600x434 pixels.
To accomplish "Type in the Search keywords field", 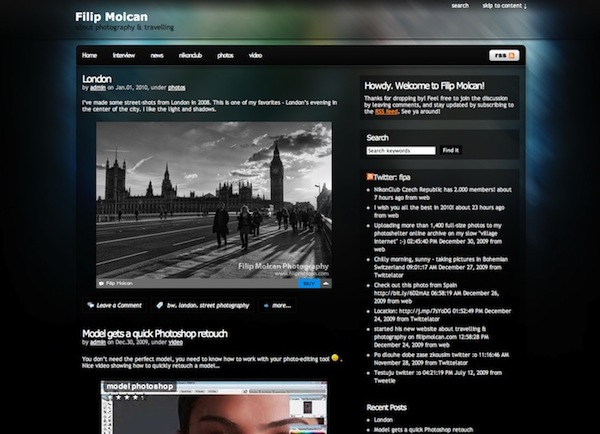I will click(x=400, y=151).
